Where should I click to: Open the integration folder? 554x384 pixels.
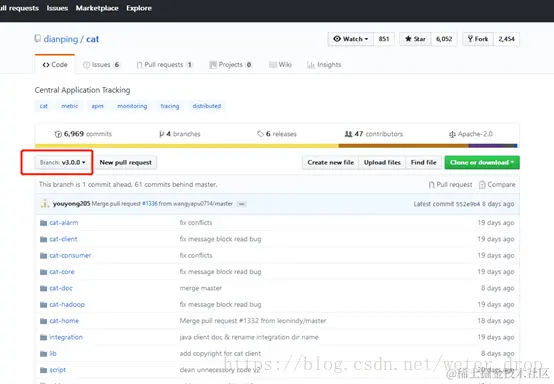point(66,337)
